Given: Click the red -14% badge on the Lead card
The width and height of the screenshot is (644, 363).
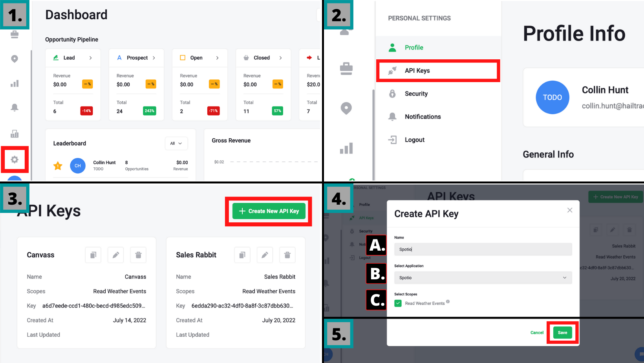Looking at the screenshot, I should tap(86, 111).
